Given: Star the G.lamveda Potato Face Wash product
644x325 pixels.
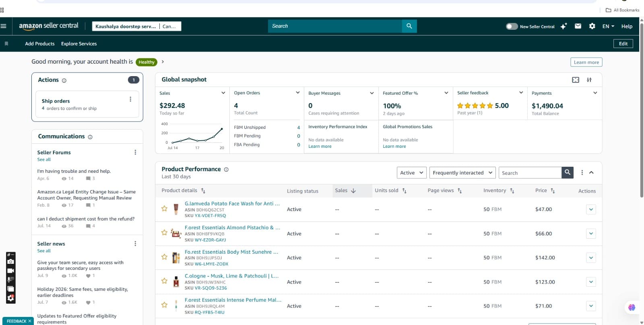Looking at the screenshot, I should [164, 209].
